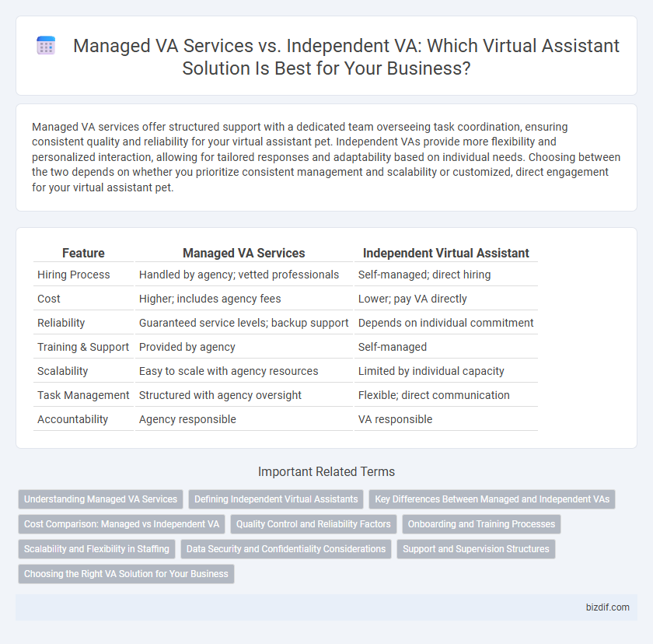This screenshot has width=653, height=644.
Task: Select the Training & Support row label
Action: click(x=83, y=347)
